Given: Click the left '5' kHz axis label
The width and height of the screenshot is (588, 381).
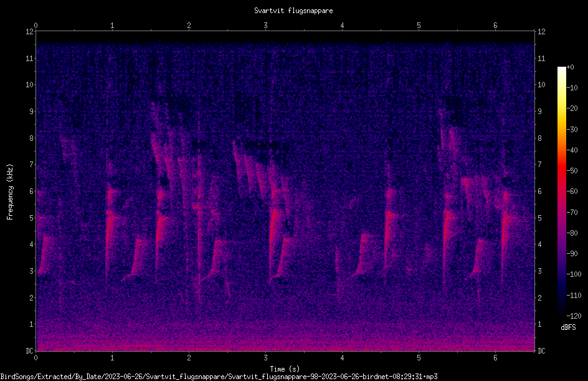Looking at the screenshot, I should [31, 218].
